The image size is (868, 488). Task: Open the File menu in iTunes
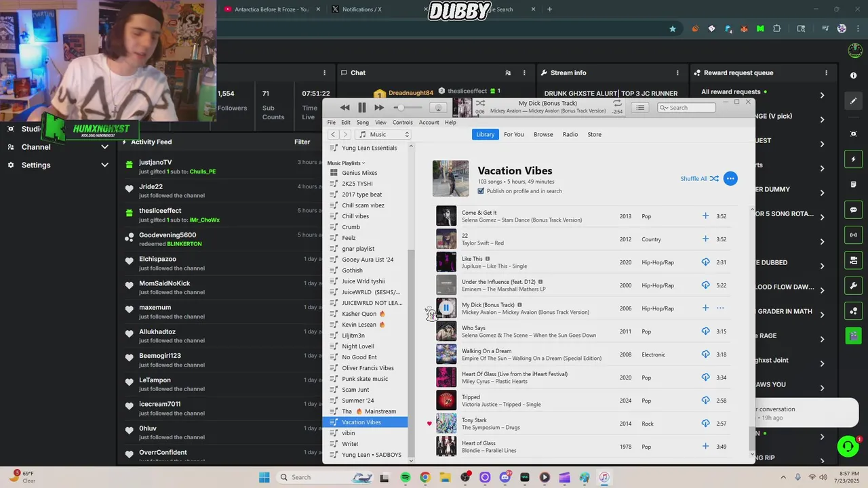pos(332,123)
